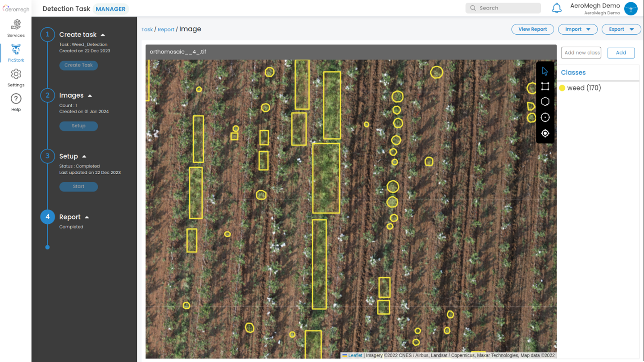Click the AeroMegh Demo profile avatar
This screenshot has height=362, width=644.
(x=630, y=9)
